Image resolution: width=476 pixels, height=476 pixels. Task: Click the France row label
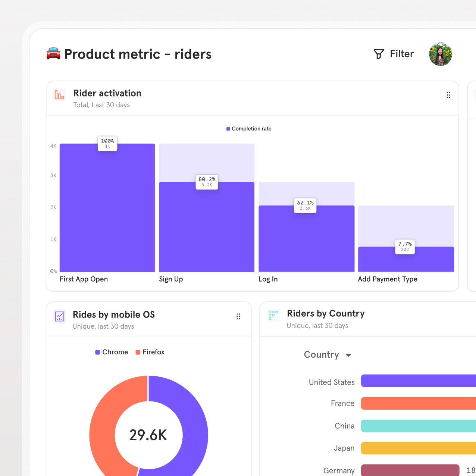tap(343, 403)
